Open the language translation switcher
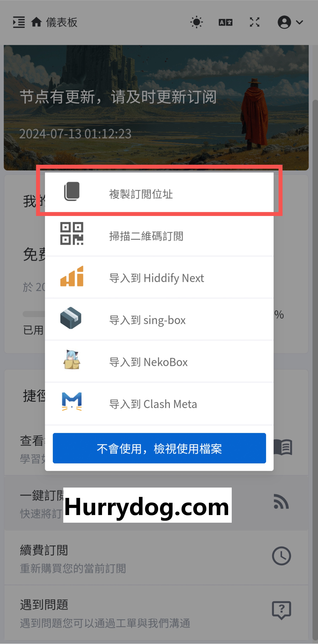318x644 pixels. tap(225, 22)
